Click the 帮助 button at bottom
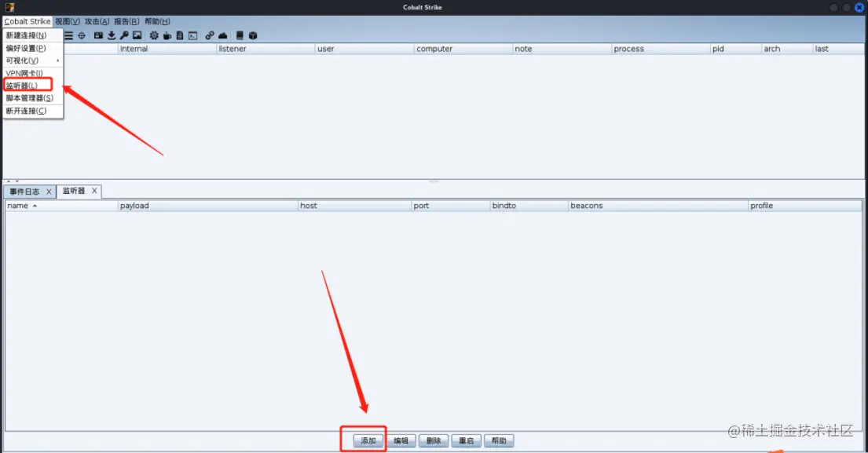 pos(499,441)
